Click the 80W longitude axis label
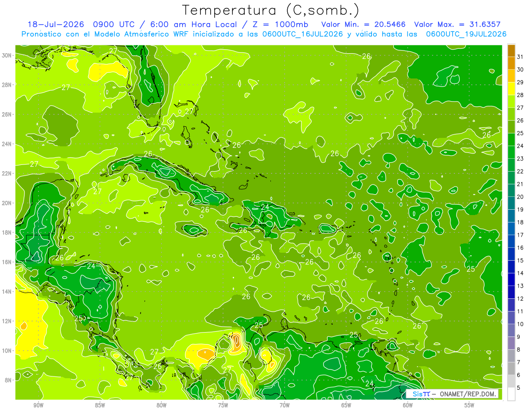This screenshot has width=532, height=411. pos(161,405)
